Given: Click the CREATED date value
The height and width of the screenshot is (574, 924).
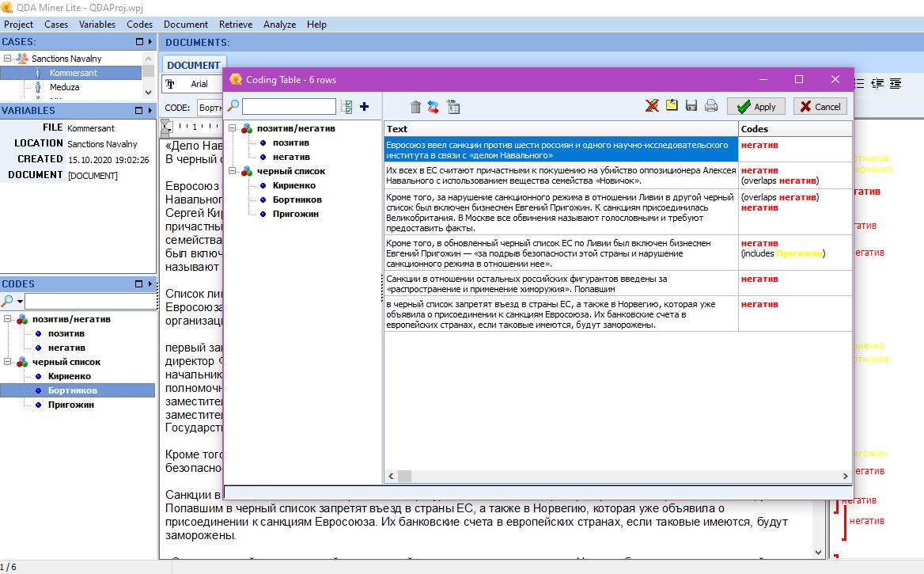Looking at the screenshot, I should pyautogui.click(x=108, y=160).
